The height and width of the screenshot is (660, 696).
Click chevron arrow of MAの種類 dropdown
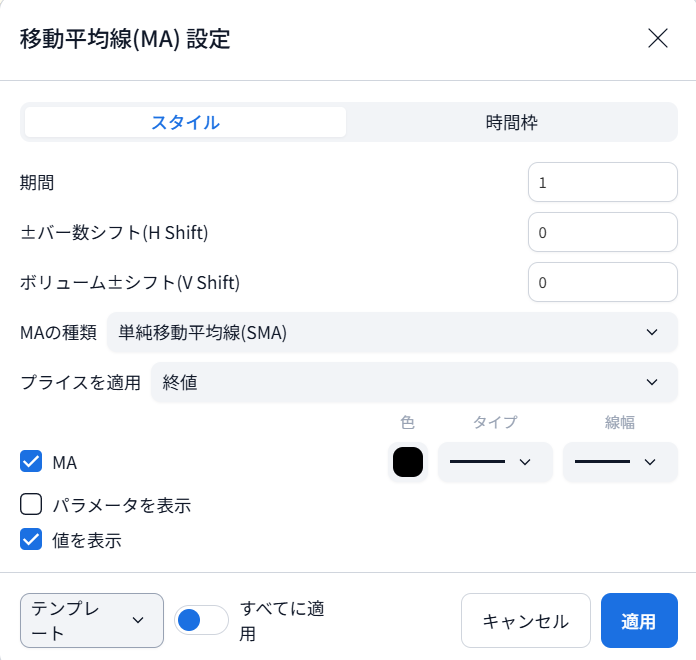(652, 332)
